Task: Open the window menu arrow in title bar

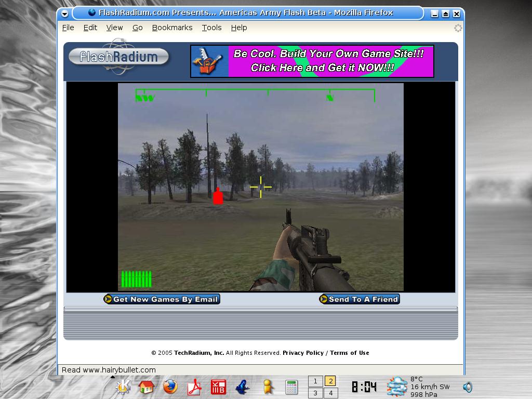Action: [65, 14]
